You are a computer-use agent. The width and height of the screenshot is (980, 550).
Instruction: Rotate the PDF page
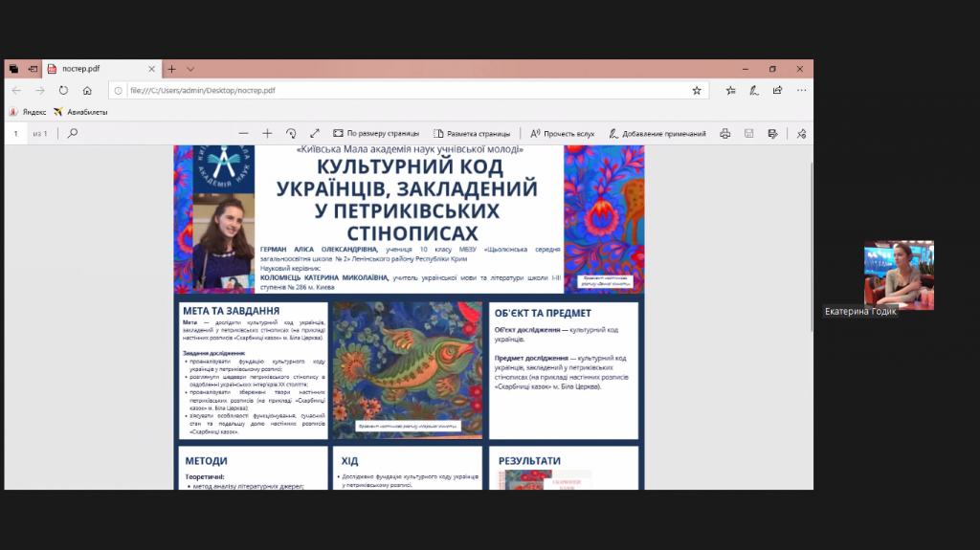point(291,133)
